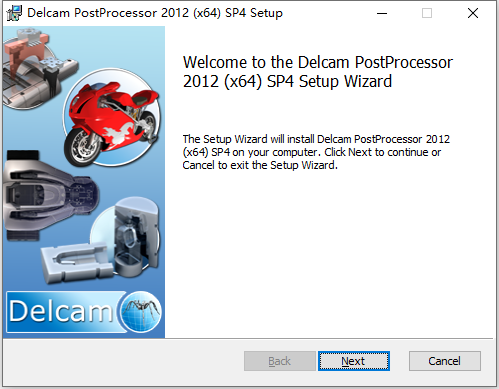Click the installer icon in the title bar
This screenshot has width=499, height=389.
pyautogui.click(x=14, y=13)
